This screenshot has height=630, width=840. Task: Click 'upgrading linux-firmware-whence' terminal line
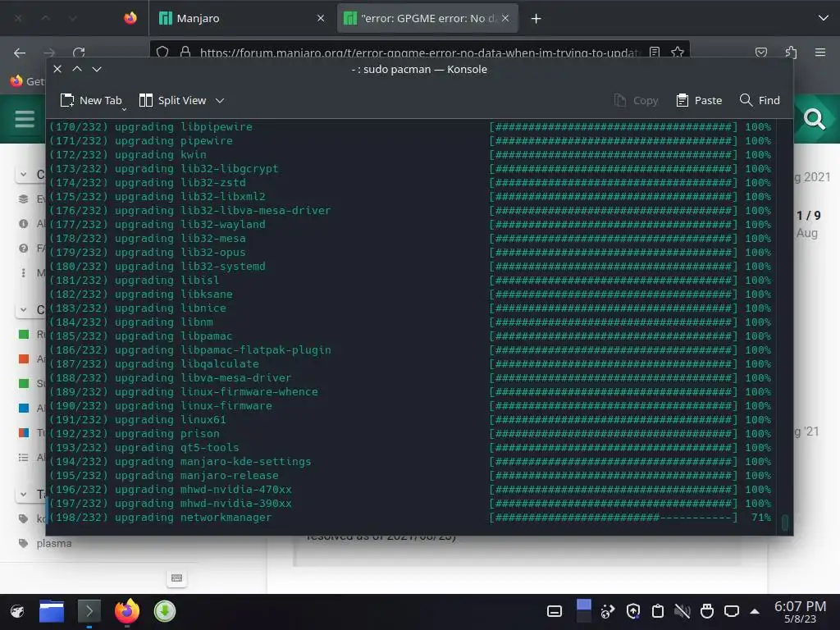(x=216, y=392)
